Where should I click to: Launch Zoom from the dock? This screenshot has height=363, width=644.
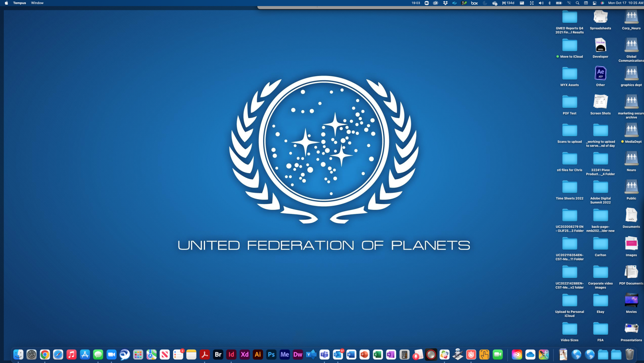coord(111,355)
